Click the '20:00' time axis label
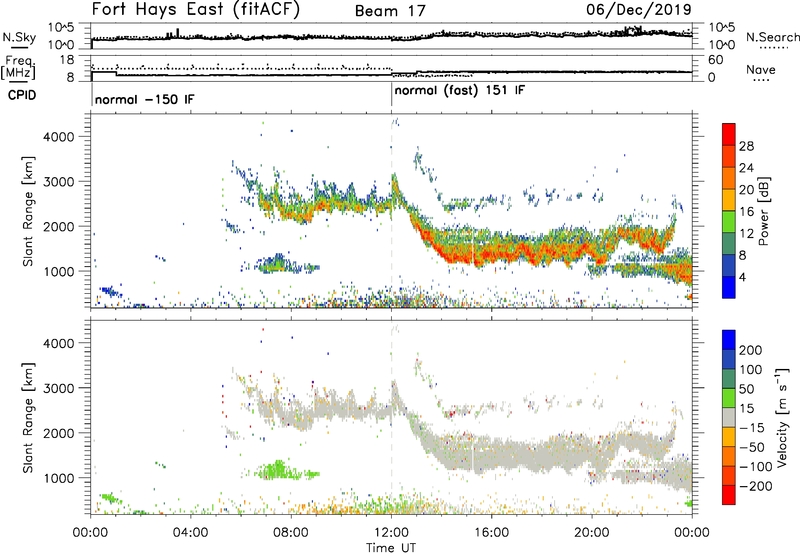This screenshot has width=800, height=554. (x=591, y=533)
